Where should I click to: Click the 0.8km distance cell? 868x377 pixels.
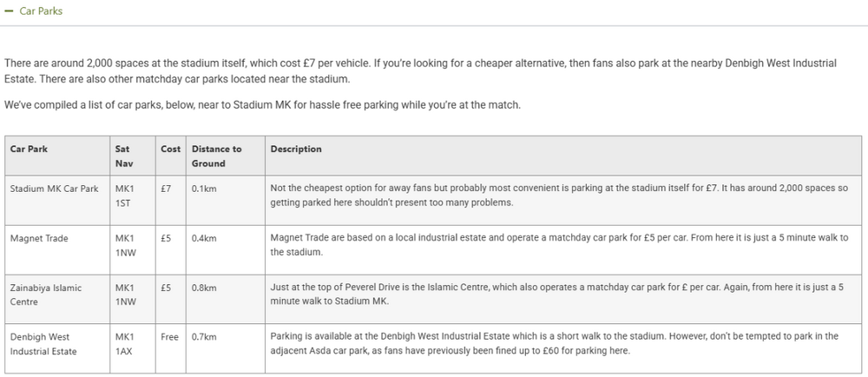coord(204,288)
